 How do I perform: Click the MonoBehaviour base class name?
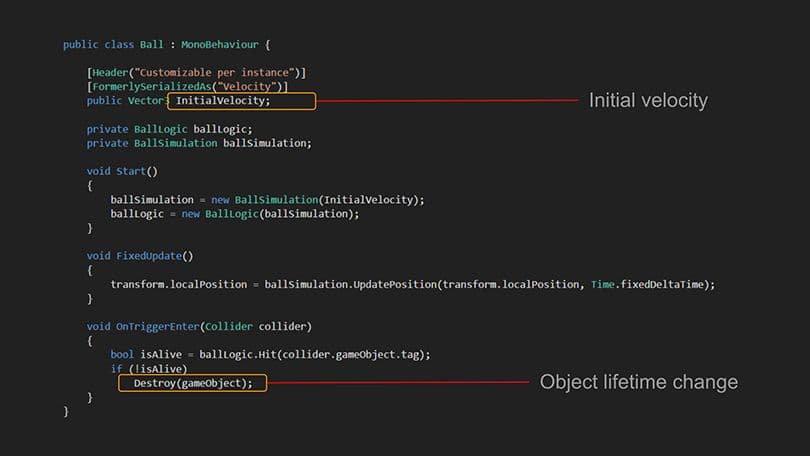(222, 45)
